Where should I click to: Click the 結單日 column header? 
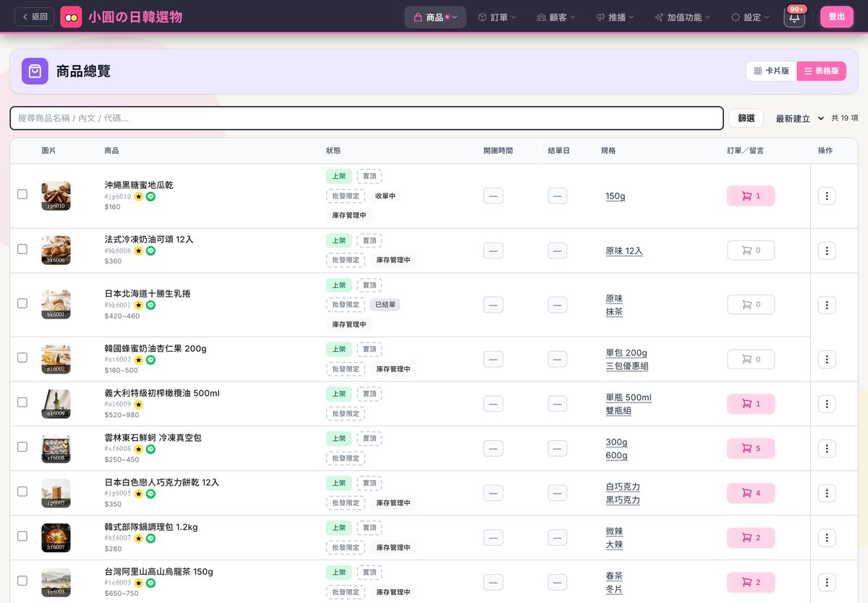[x=558, y=151]
